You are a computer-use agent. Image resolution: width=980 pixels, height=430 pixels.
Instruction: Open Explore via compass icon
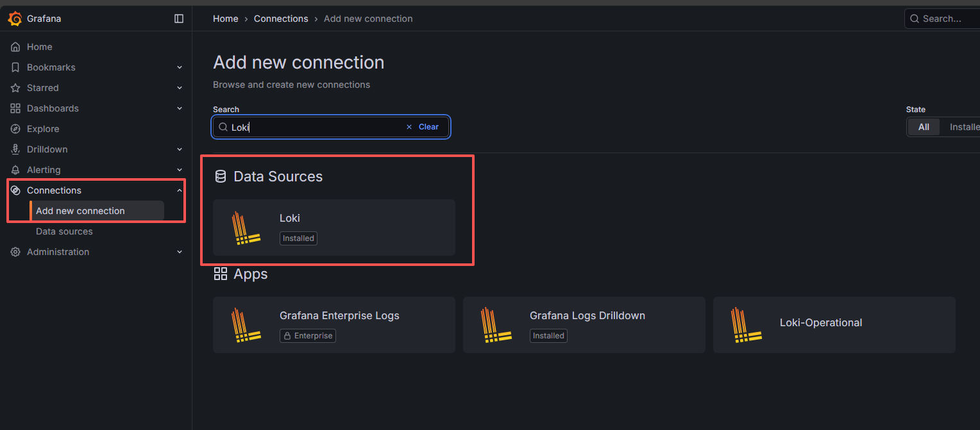[15, 129]
